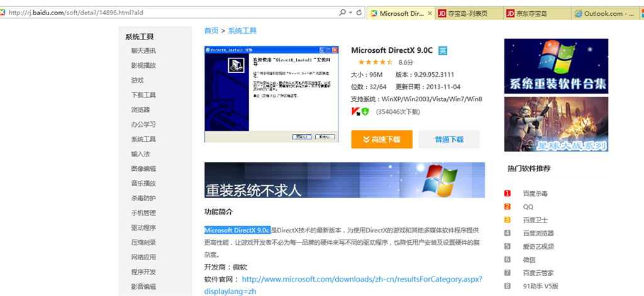Click the rank 3 badge beside 百度卫士

point(508,220)
